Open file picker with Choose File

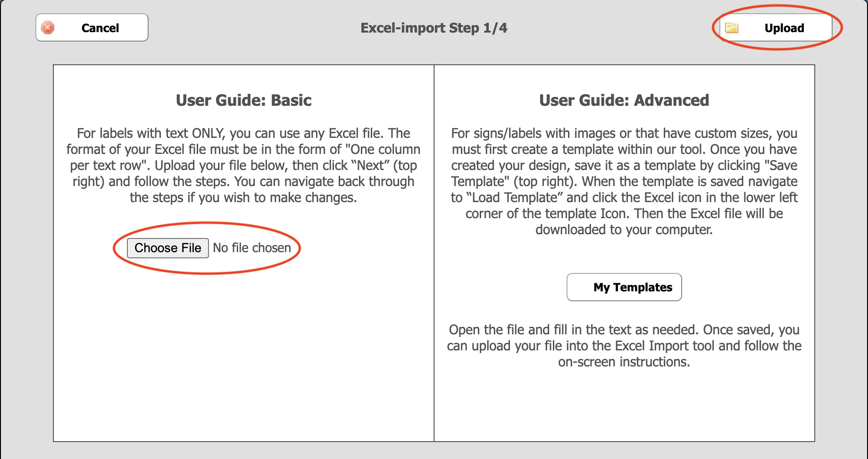pos(168,248)
